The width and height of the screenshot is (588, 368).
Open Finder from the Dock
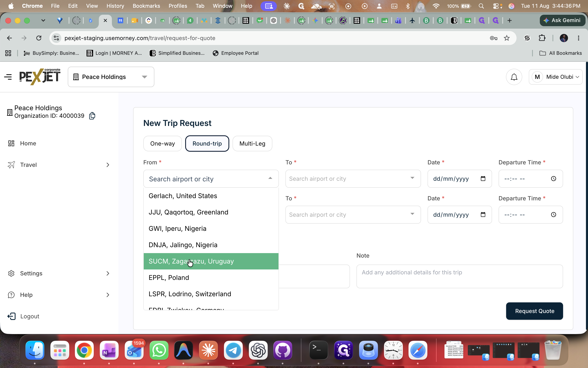click(35, 350)
